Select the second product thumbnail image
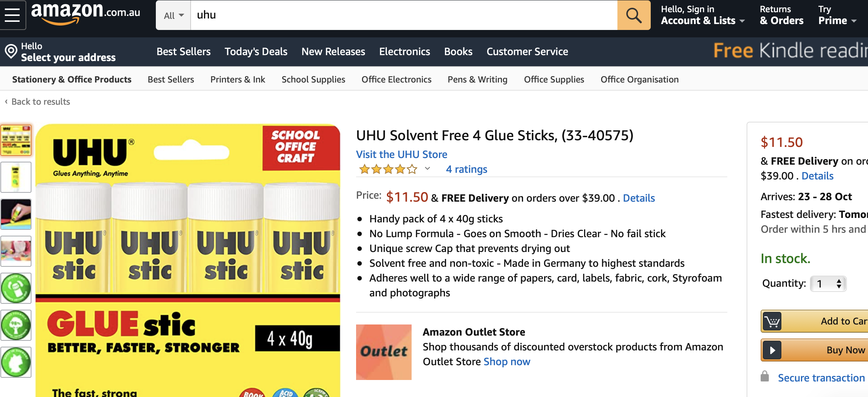The image size is (868, 397). (x=16, y=177)
